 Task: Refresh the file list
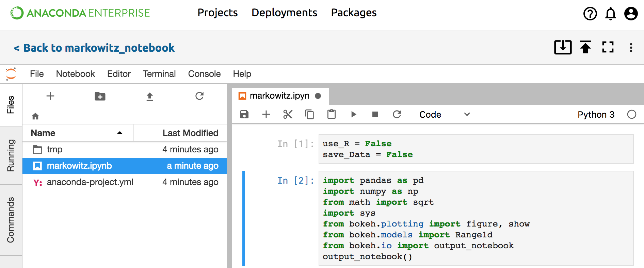[199, 96]
